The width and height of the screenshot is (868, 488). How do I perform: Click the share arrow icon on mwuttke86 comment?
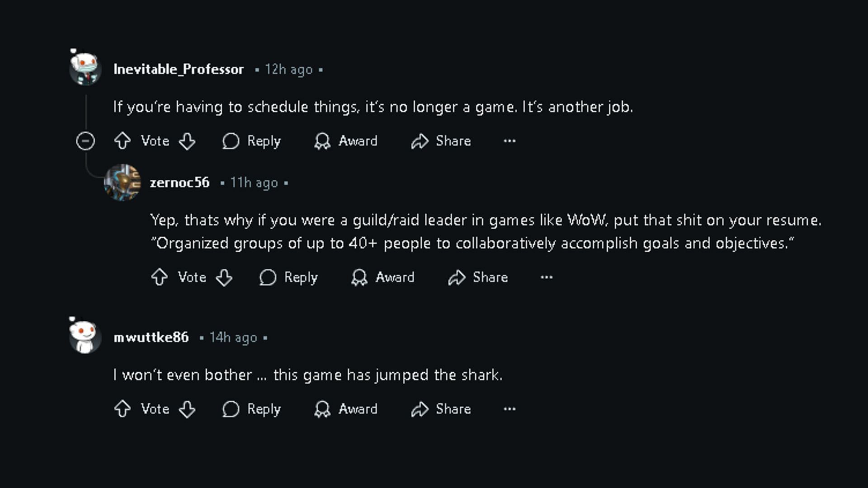420,409
